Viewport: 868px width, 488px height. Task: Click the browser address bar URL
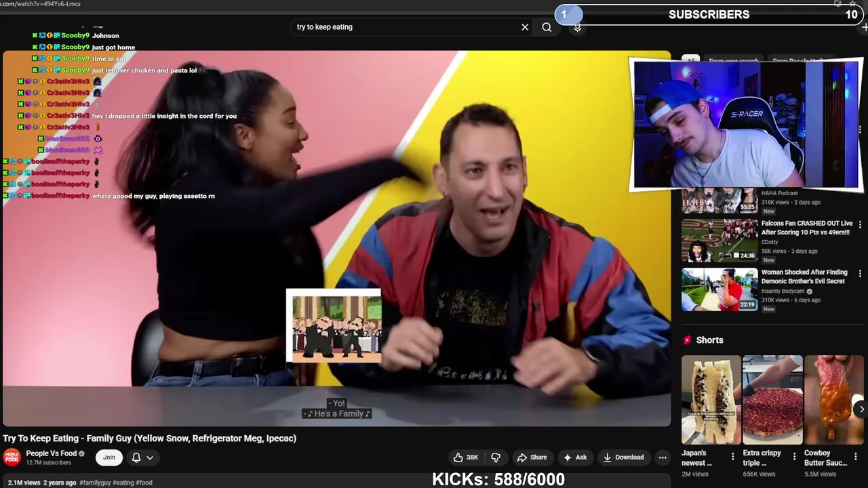(x=41, y=4)
